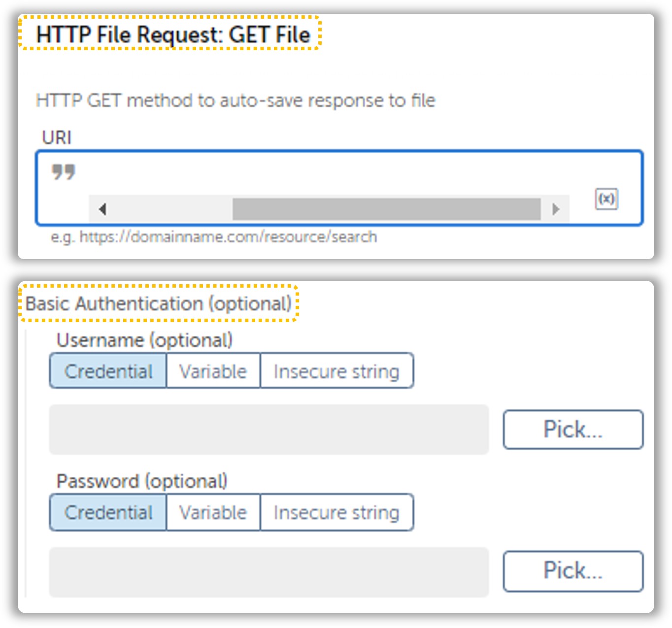Click Pick to choose a Password credential
672x628 pixels.
point(572,570)
